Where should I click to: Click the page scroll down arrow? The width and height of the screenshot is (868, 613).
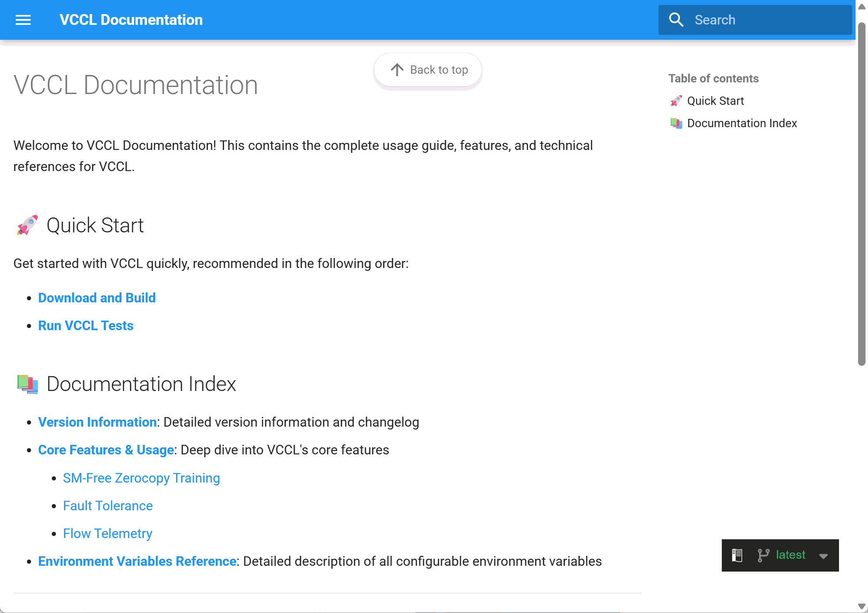862,606
